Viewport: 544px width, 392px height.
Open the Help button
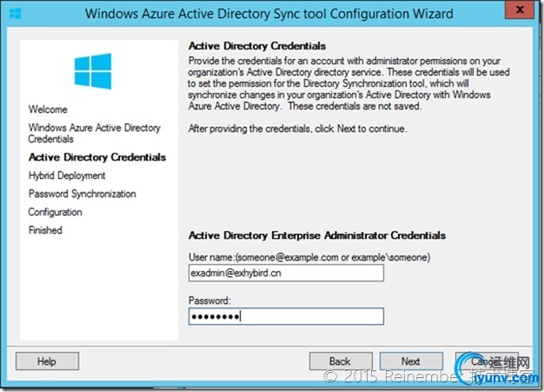click(47, 361)
